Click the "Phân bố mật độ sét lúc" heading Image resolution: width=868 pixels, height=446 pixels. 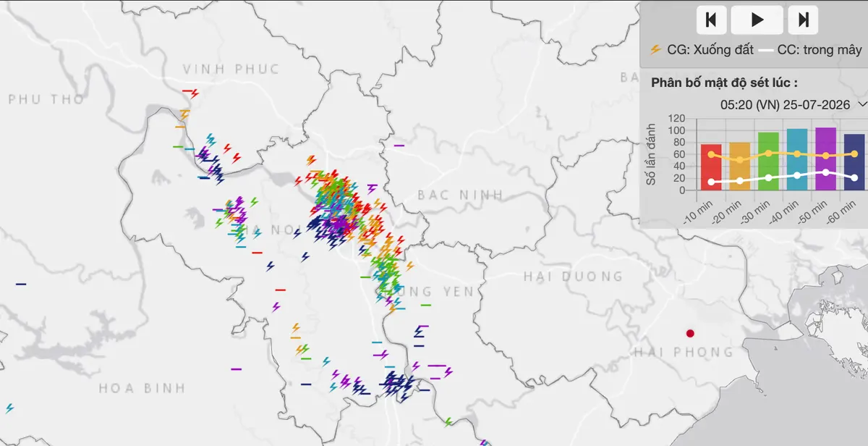coord(725,82)
